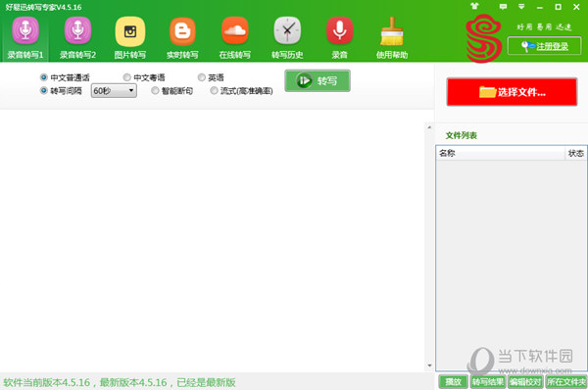
Task: Open 录音转写1 recording transcription
Action: coord(25,38)
